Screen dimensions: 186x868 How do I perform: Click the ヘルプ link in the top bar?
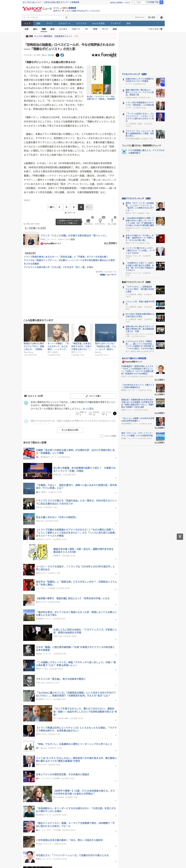[x=127, y=2]
